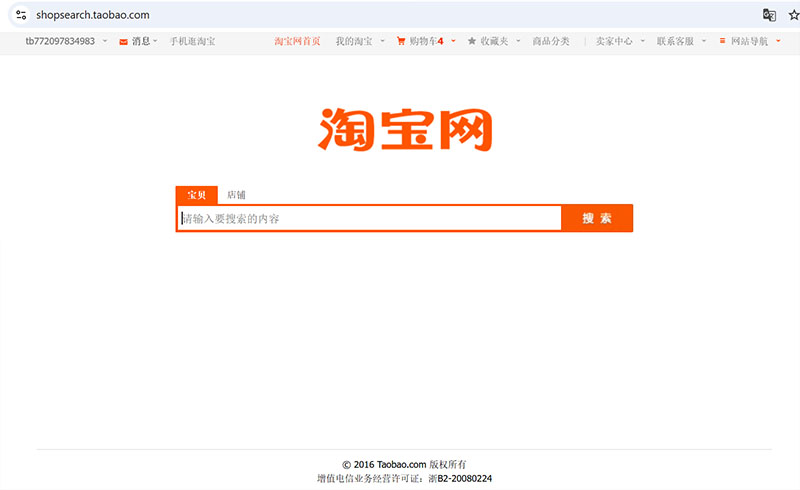Click the site navigation list icon
800x490 pixels.
coord(722,40)
